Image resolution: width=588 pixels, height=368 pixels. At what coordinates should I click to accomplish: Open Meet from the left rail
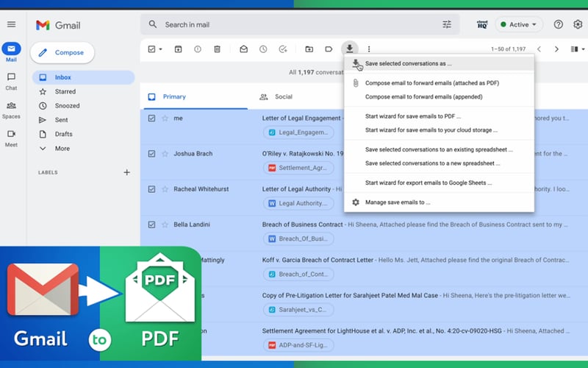coord(11,134)
